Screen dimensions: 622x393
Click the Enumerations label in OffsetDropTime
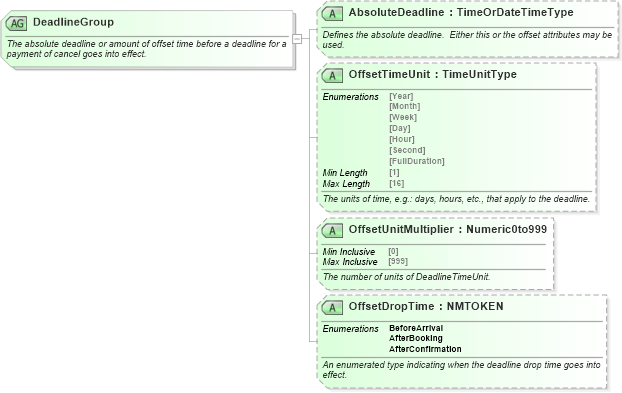pos(351,329)
